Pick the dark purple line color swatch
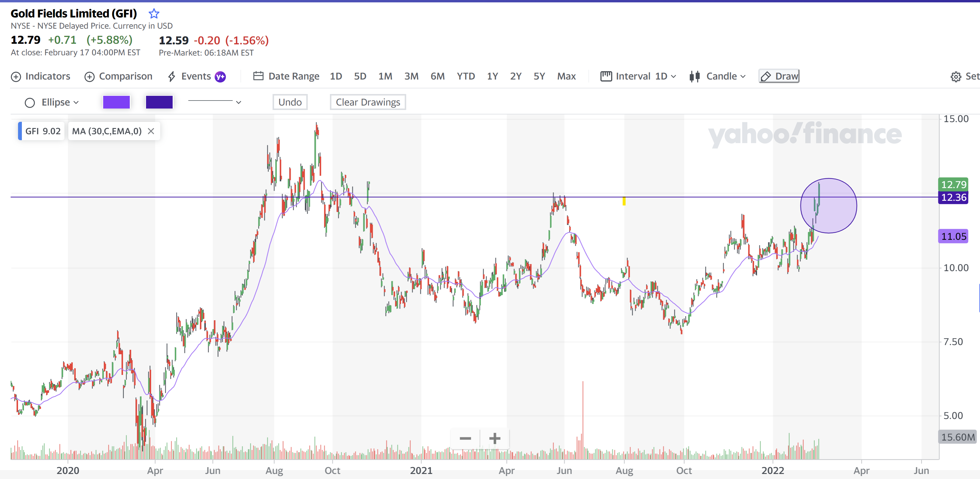980x479 pixels. pos(159,102)
